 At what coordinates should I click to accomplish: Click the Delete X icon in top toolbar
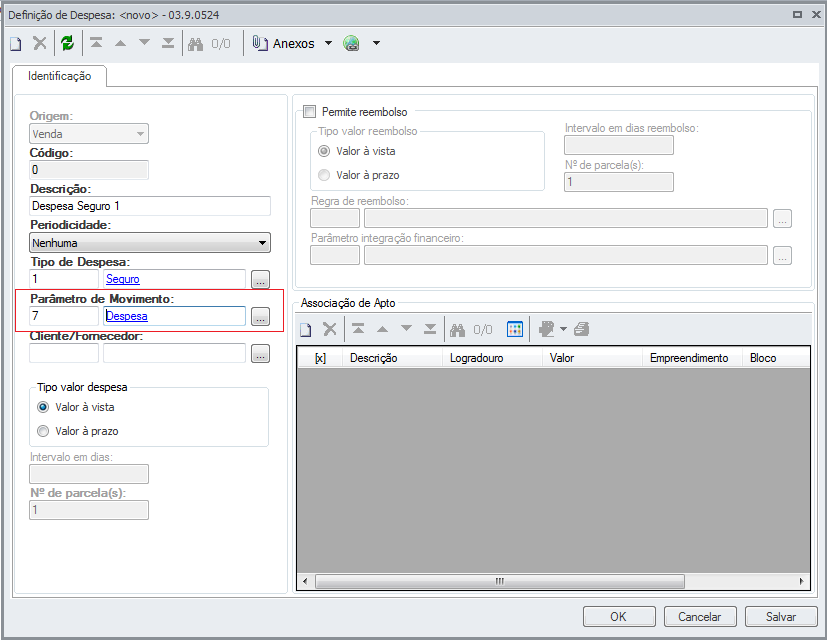(40, 43)
